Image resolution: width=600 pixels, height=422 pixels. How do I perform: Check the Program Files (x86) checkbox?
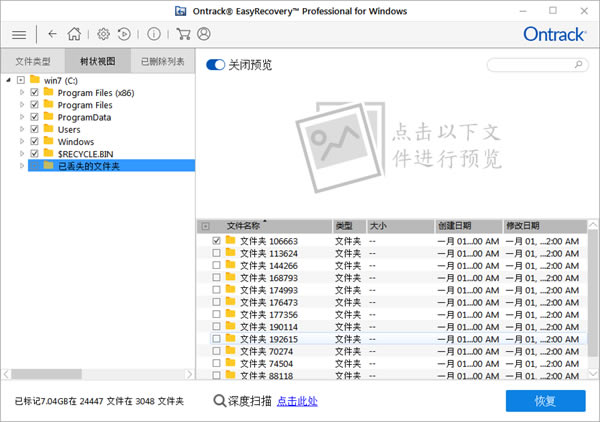35,92
